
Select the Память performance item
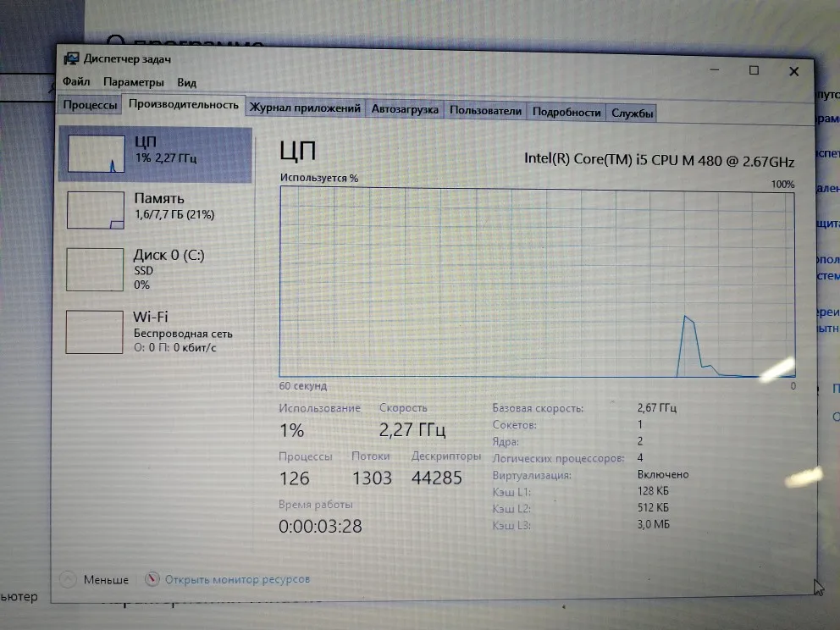[x=155, y=209]
